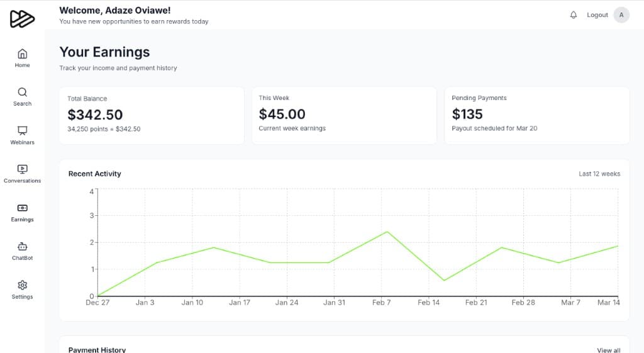Select the Pending Payments card
Viewport: 644px width, 353px height.
(x=536, y=115)
